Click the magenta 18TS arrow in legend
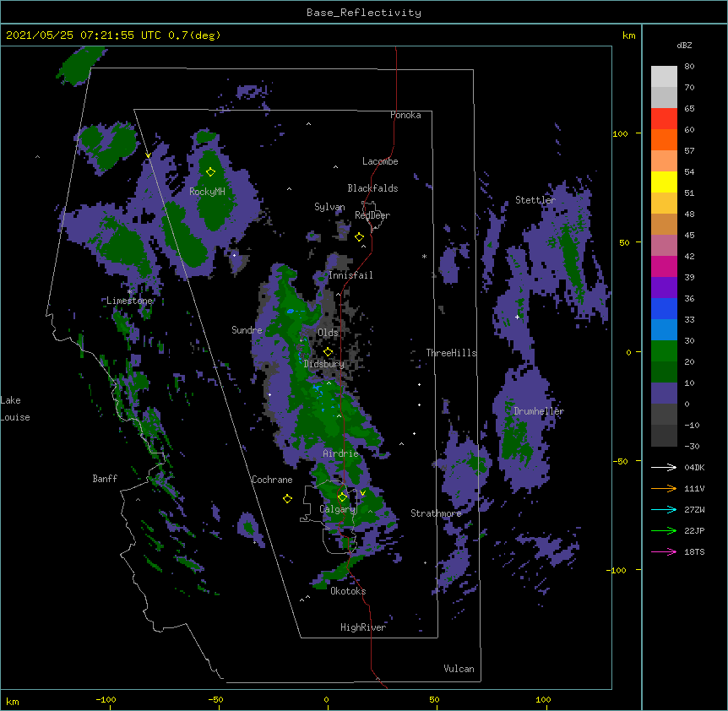 (x=664, y=551)
